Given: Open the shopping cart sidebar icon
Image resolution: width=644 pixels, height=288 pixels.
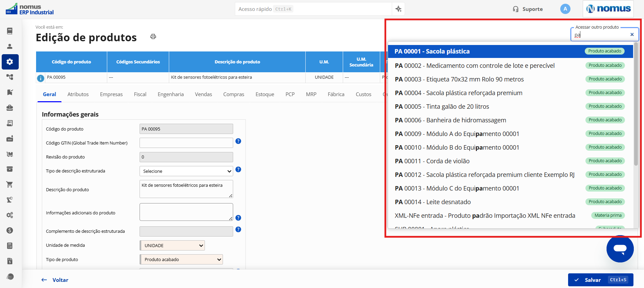Looking at the screenshot, I should pos(10,184).
